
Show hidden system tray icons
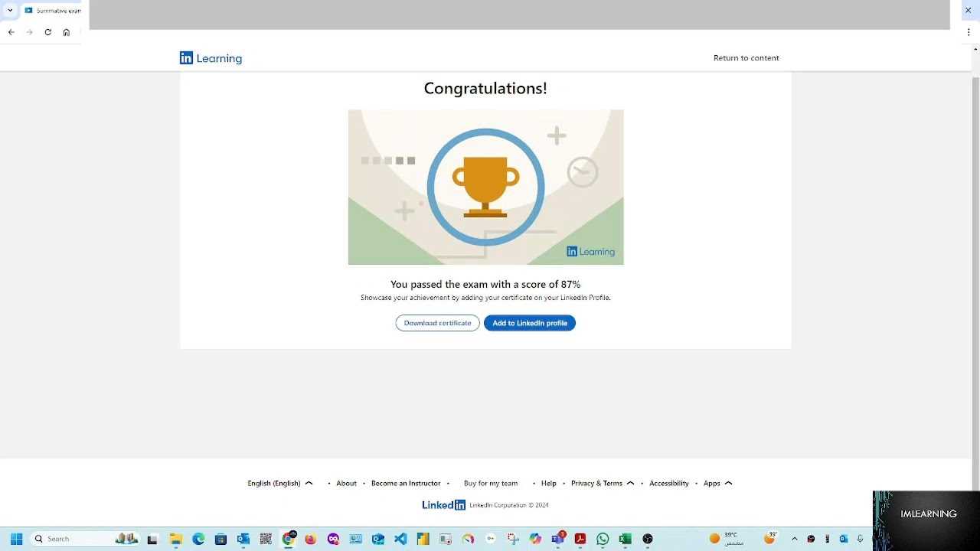click(794, 539)
